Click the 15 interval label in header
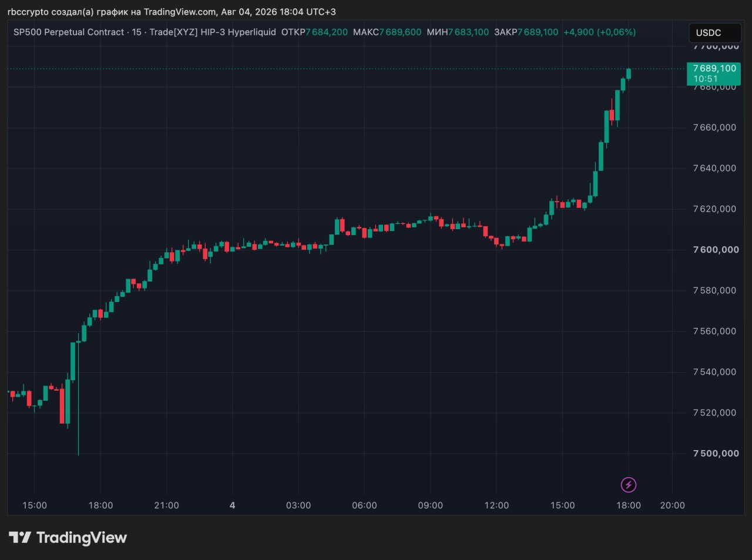This screenshot has height=560, width=752. click(136, 32)
